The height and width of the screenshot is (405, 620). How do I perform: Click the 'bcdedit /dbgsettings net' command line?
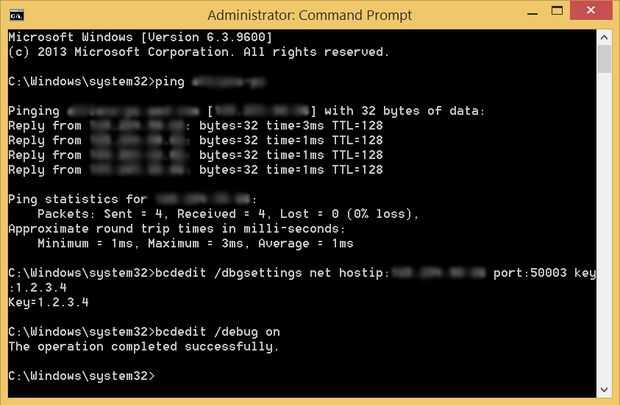point(300,272)
